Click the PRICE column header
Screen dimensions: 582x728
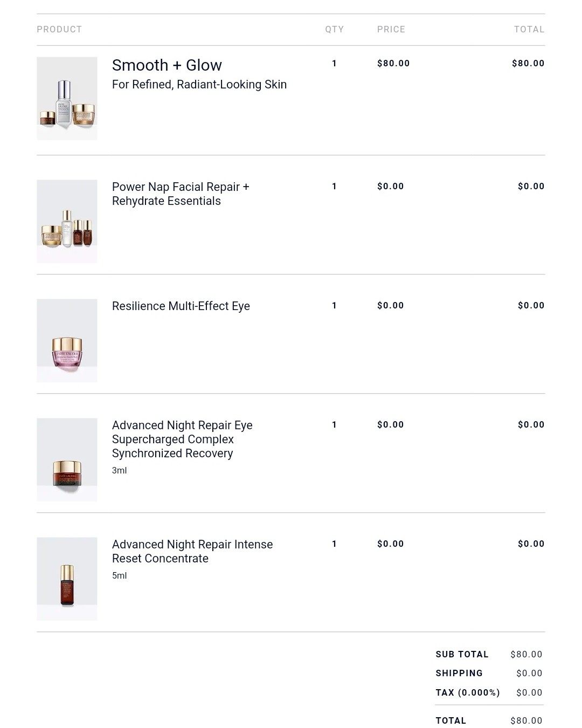[391, 29]
